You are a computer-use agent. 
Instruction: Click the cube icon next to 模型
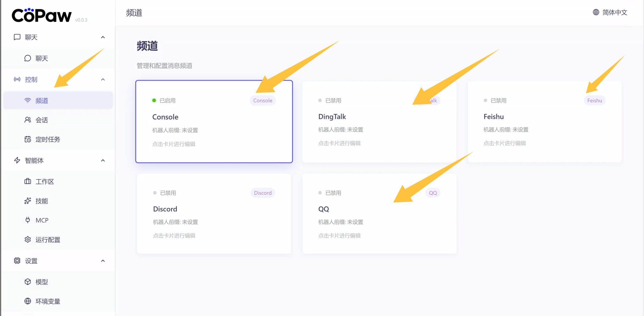point(27,282)
